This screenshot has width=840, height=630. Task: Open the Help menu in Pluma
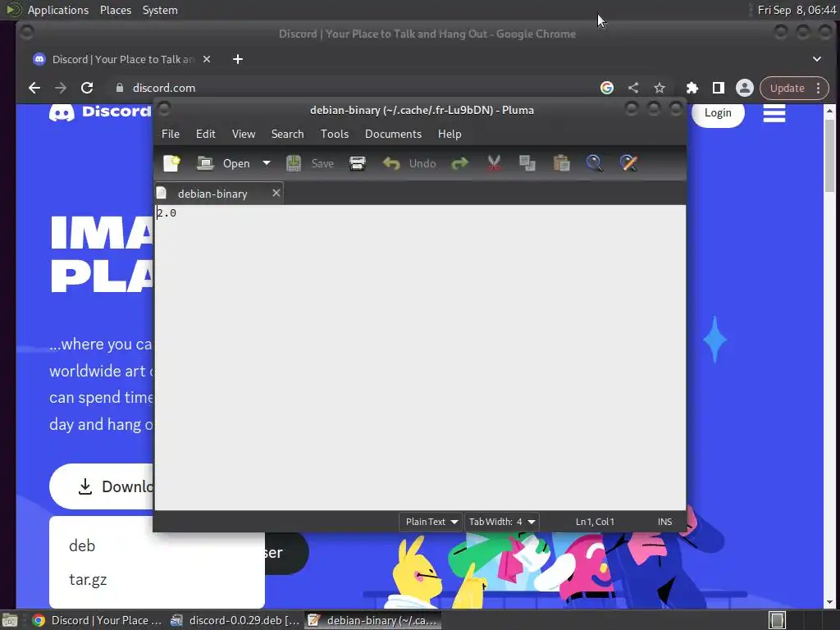450,134
